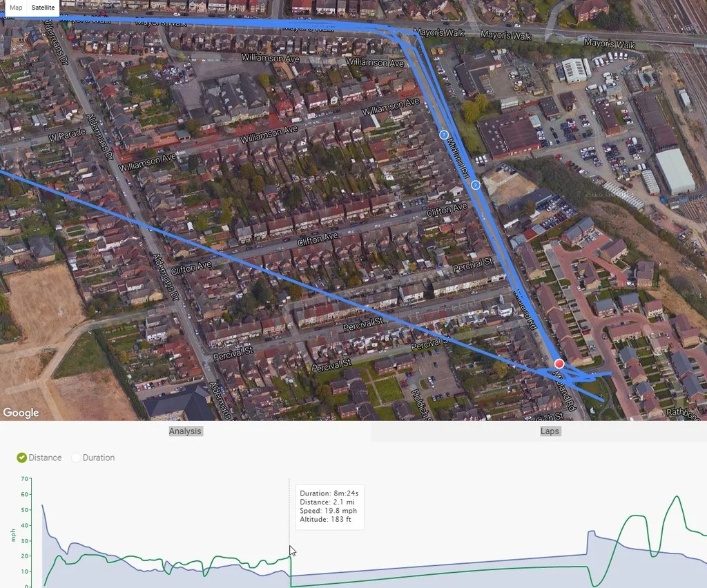Click the chart tooltip showing Duration 8m:24s
The width and height of the screenshot is (707, 588).
click(329, 507)
